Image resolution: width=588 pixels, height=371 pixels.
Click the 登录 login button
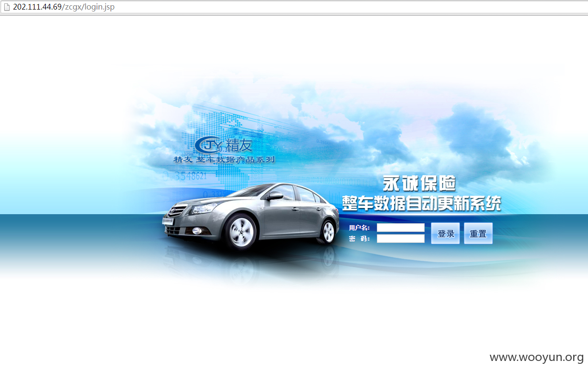click(x=446, y=233)
